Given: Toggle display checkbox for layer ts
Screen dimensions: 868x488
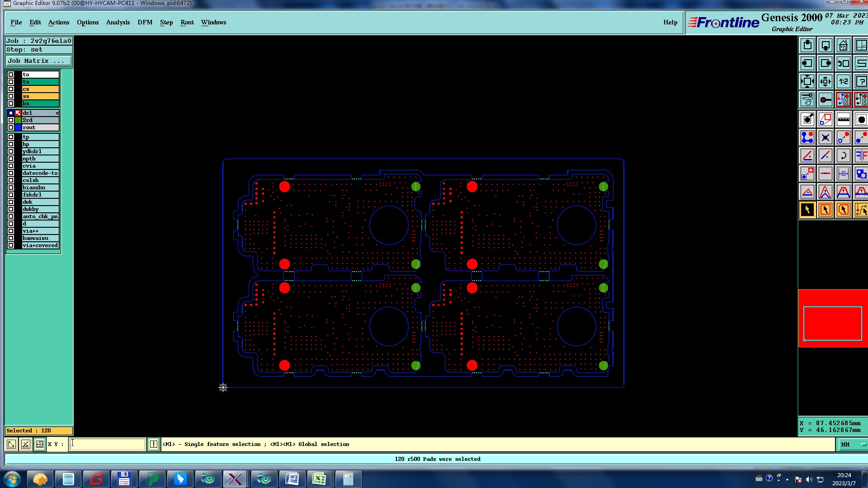Looking at the screenshot, I should click(11, 82).
